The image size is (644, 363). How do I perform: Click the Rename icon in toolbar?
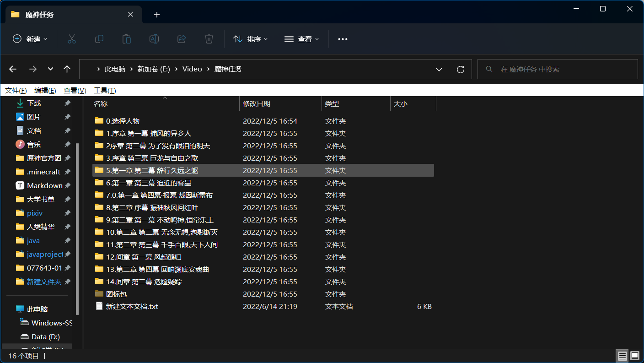click(154, 39)
